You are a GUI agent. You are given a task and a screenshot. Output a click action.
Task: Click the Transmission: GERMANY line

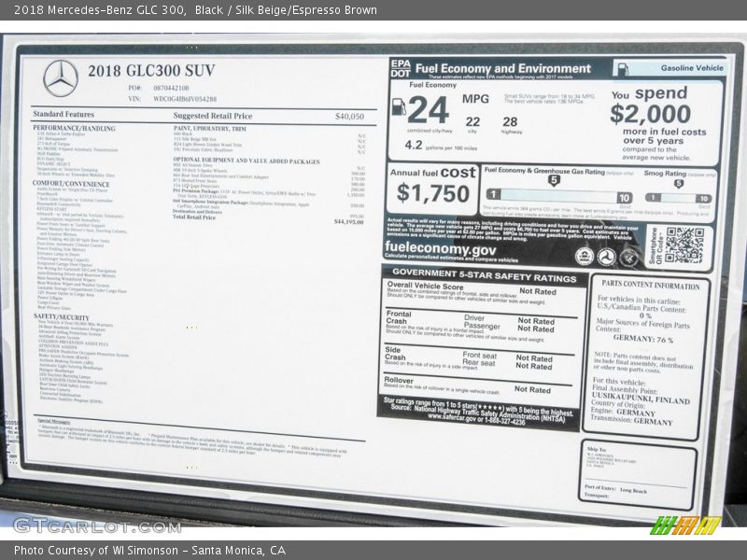(x=631, y=420)
